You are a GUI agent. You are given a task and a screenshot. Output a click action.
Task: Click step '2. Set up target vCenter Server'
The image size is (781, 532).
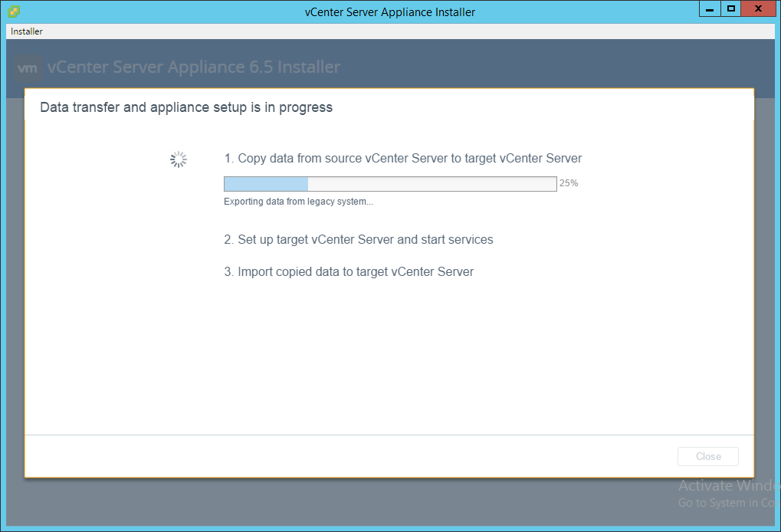[359, 240]
